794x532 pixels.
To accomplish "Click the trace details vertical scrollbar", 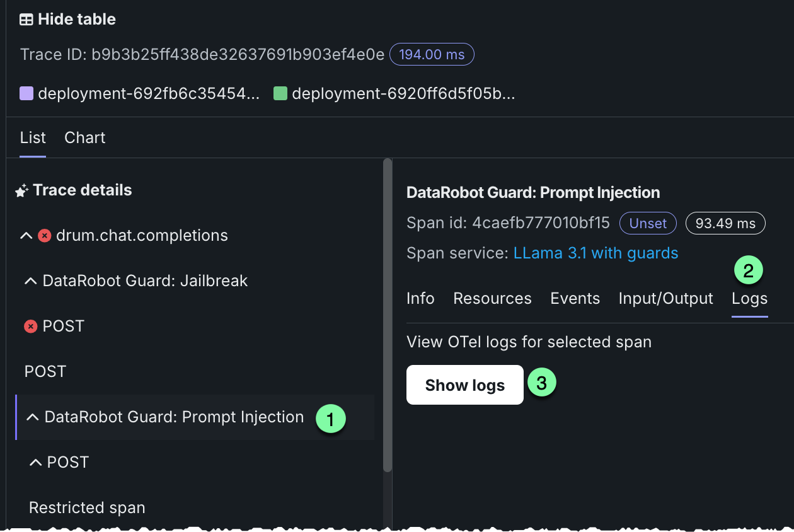I will (388, 315).
